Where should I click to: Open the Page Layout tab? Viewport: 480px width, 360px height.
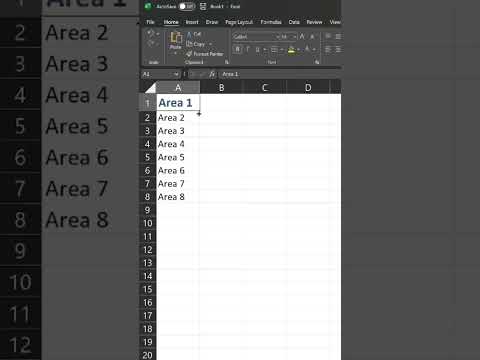coord(239,22)
